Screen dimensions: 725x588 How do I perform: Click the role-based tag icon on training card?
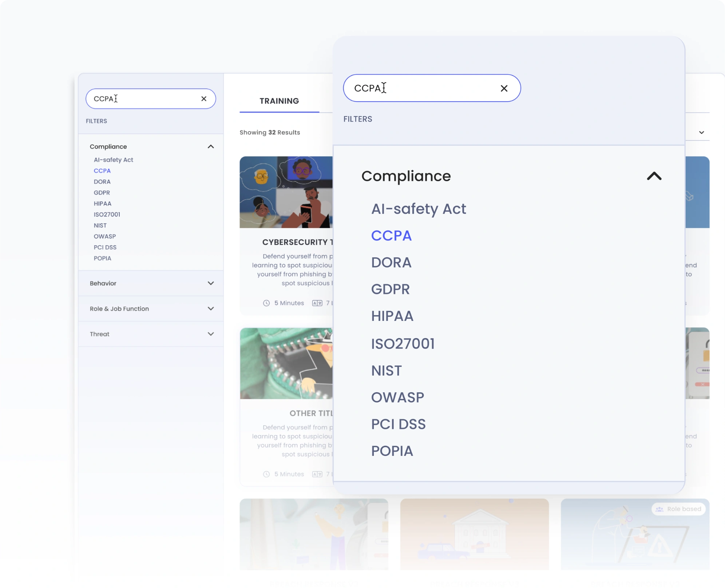[x=659, y=509]
